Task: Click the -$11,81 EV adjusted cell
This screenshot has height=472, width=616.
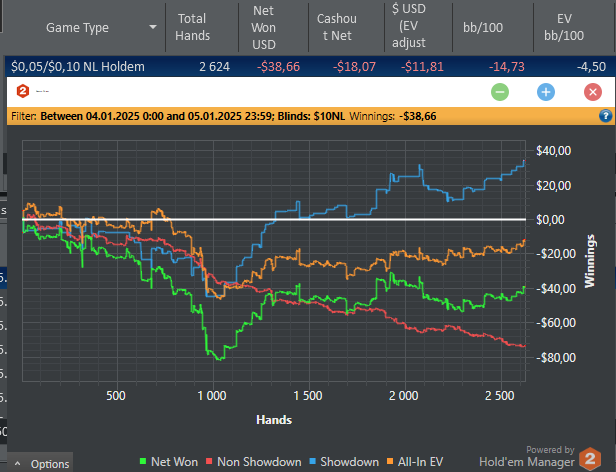Action: pyautogui.click(x=422, y=67)
